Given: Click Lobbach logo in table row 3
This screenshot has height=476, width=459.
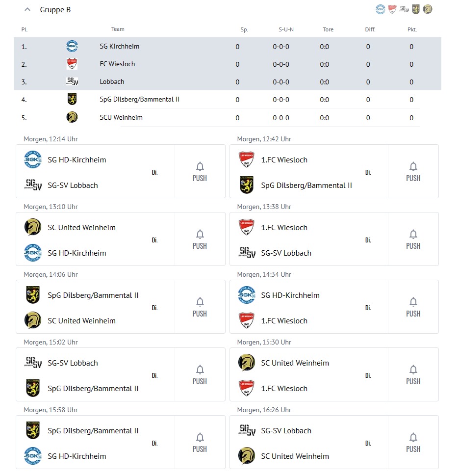Looking at the screenshot, I should pos(72,81).
